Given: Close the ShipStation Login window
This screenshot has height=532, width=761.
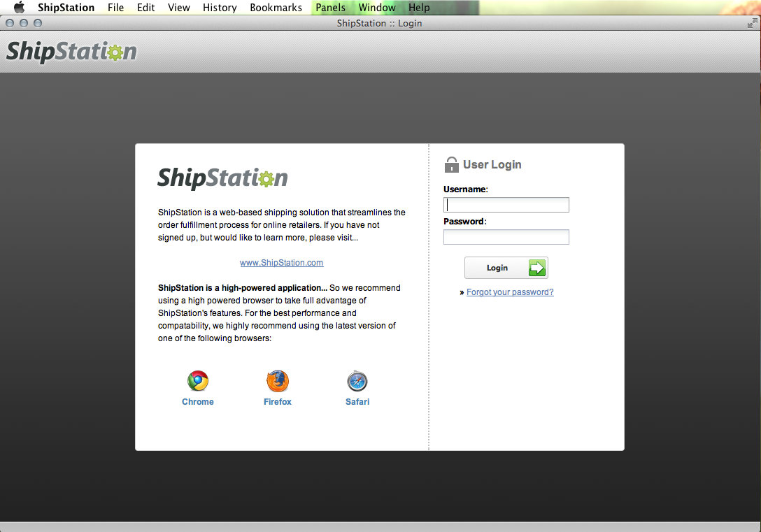Looking at the screenshot, I should [x=10, y=23].
